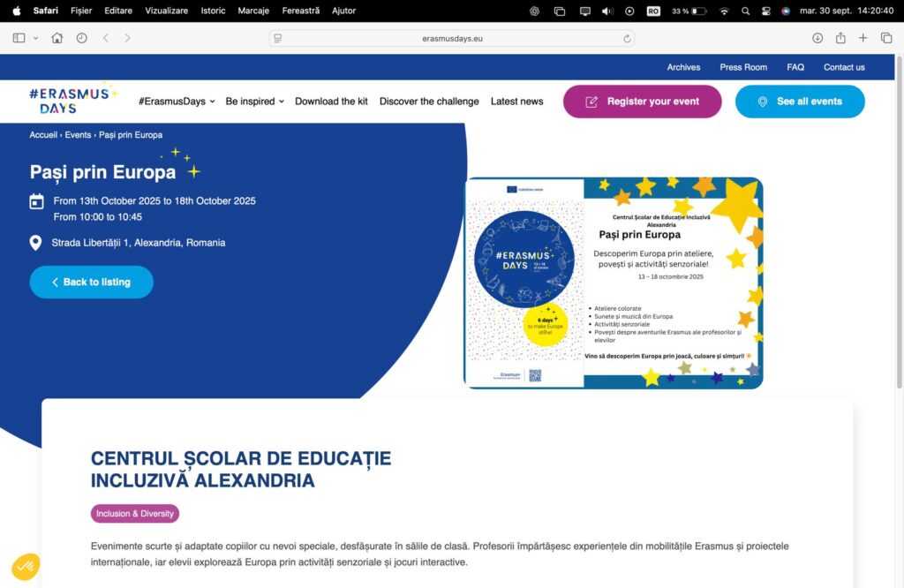
Task: Open sidebar options chevron dropdown
Action: [35, 38]
